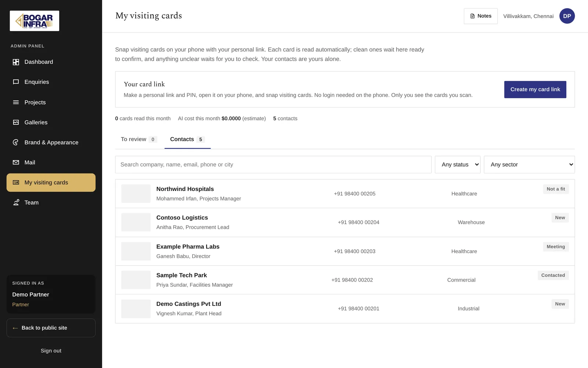Click the Sample Tech Park company name
Screen dimensions: 588x368
(182, 275)
